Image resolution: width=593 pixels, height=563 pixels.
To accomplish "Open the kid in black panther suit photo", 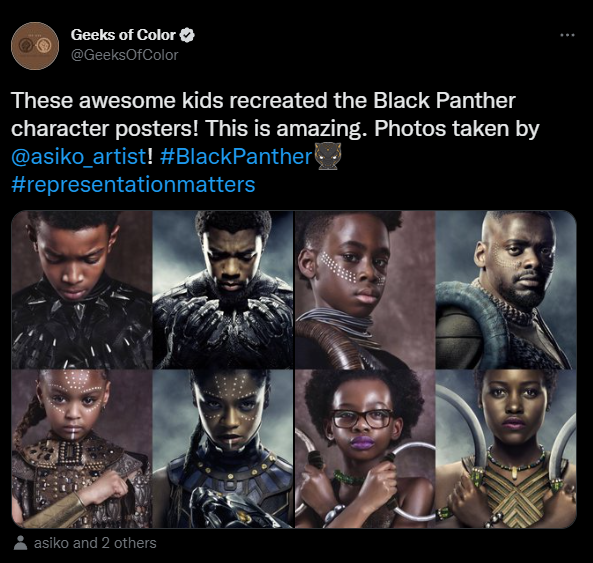I will point(82,290).
